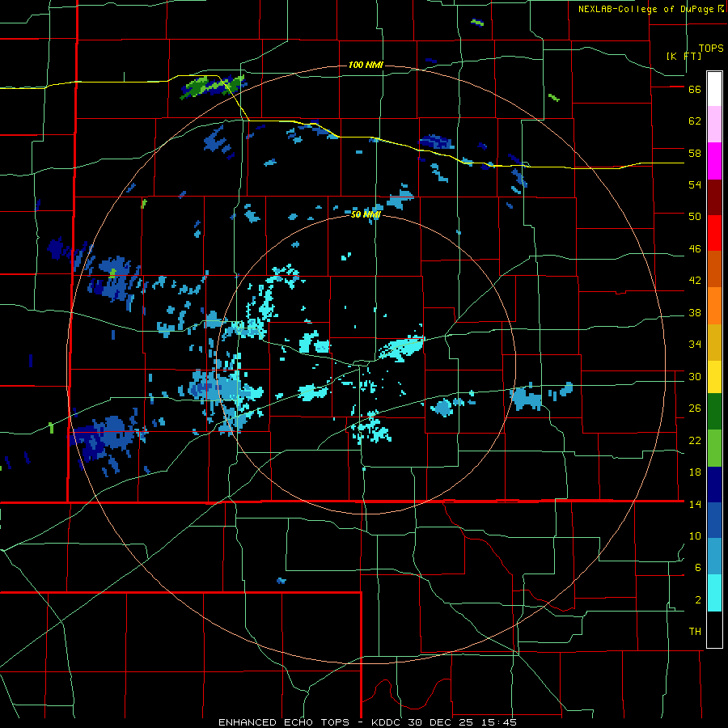Viewport: 728px width, 728px height.
Task: Click the ENHANCED ECHO TOPS KDDC timestamp caption
Action: point(367,722)
